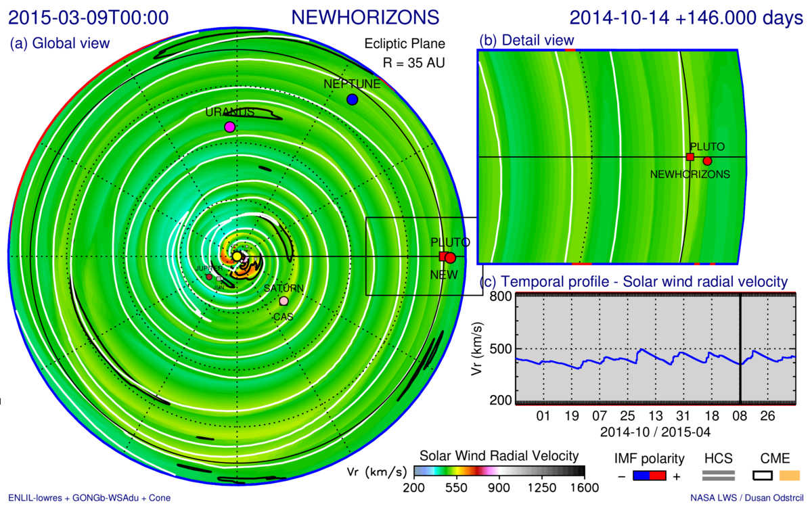Click the 200 value on color bar
This screenshot has height=506, width=812.
(x=413, y=488)
